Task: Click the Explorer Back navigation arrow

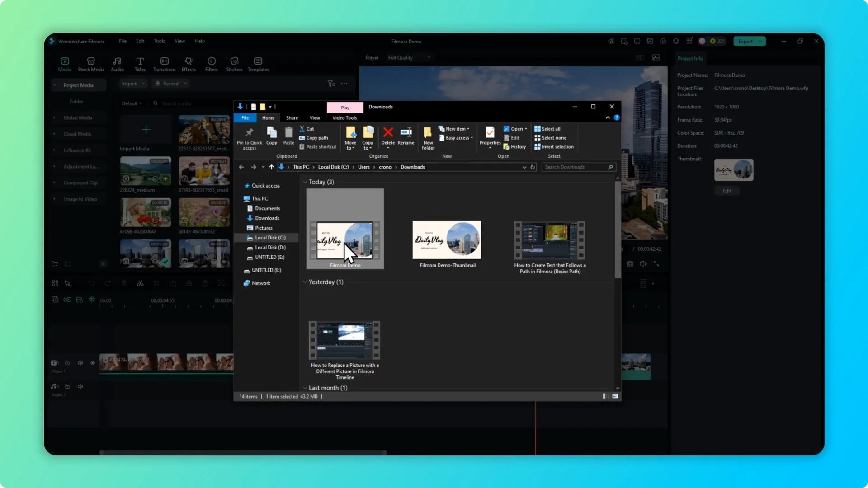Action: tap(241, 167)
